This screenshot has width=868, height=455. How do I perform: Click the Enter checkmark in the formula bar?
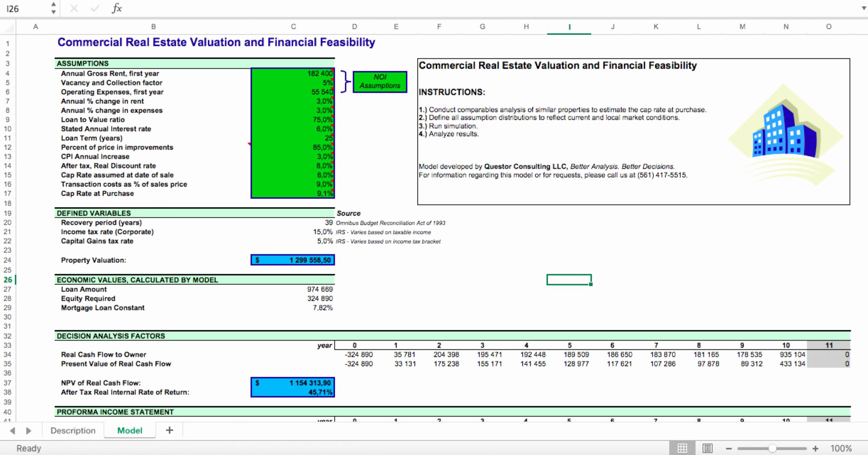click(94, 8)
